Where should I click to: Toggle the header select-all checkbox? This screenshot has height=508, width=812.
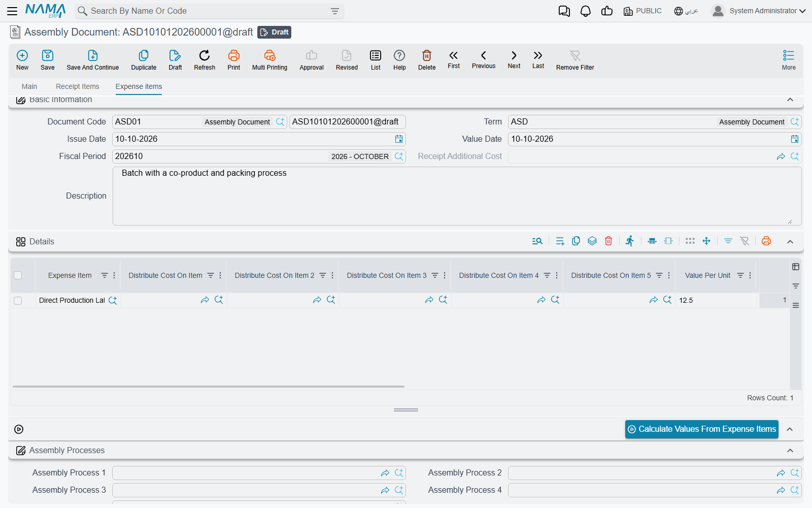(x=18, y=275)
